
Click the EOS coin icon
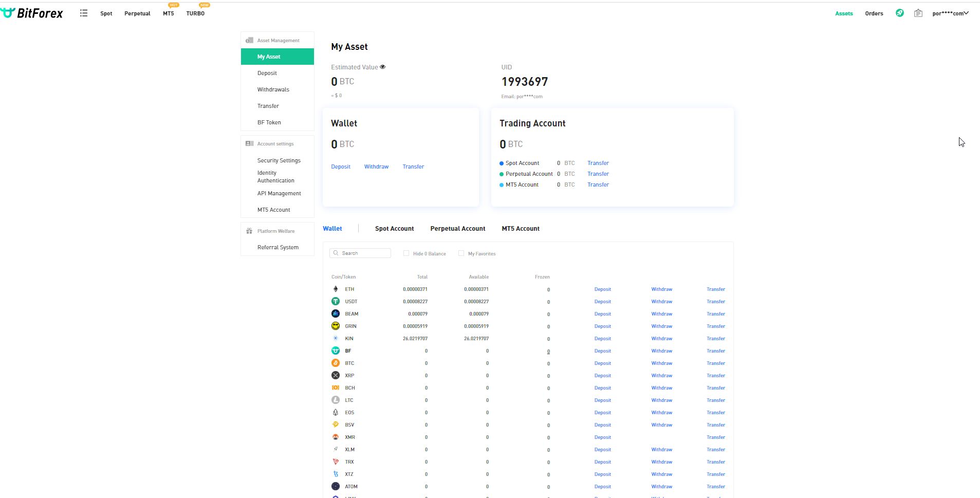click(x=336, y=412)
